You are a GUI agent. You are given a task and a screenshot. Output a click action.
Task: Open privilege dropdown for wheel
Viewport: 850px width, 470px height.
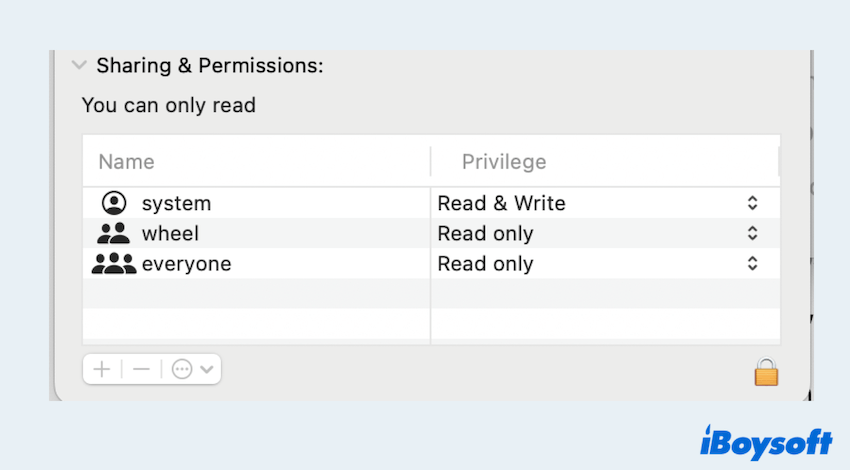[x=752, y=234]
